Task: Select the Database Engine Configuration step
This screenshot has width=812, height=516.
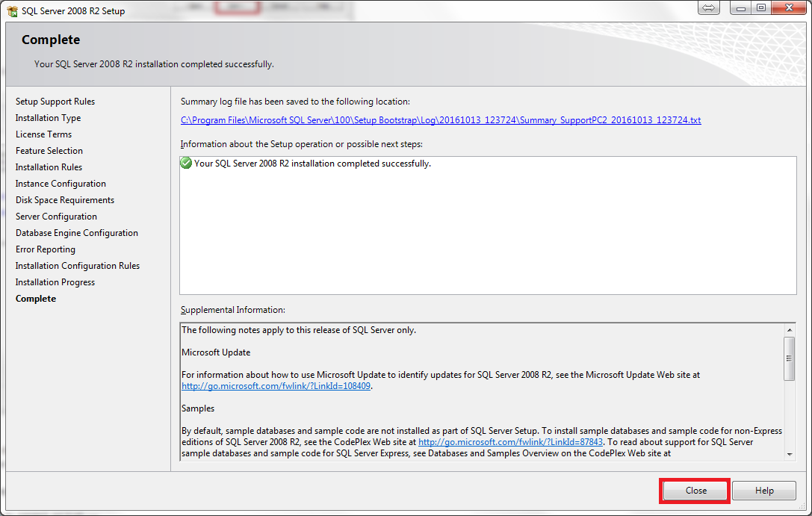Action: point(77,233)
